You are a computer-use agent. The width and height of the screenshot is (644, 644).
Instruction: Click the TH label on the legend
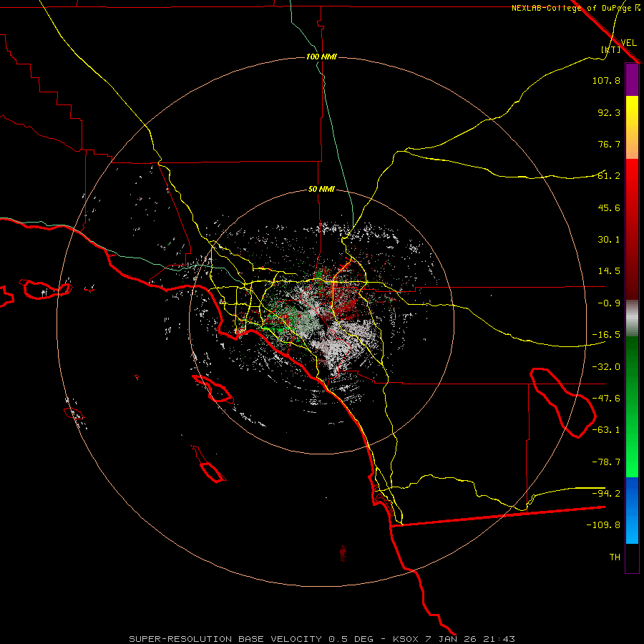(615, 557)
